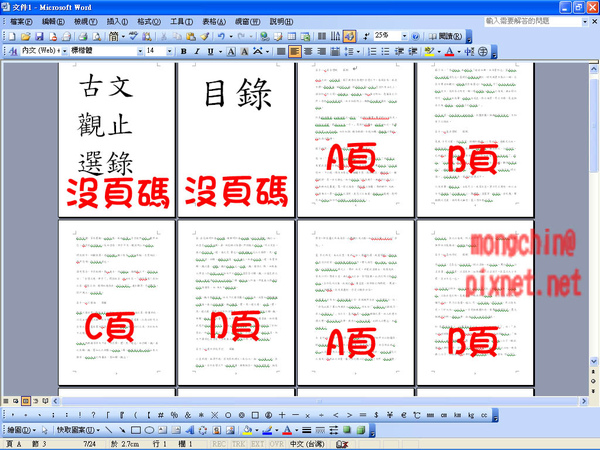This screenshot has height=450, width=600.
Task: Print the document using the printer icon
Action: (x=83, y=36)
